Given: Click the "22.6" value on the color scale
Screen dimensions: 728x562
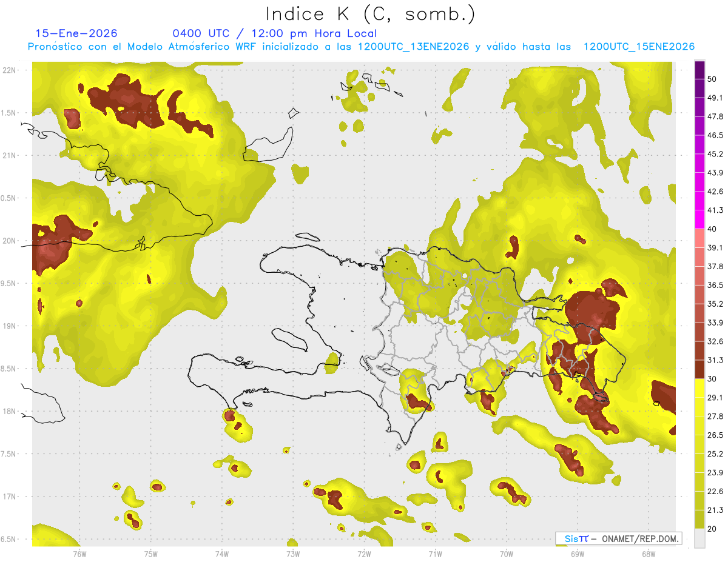Looking at the screenshot, I should tap(715, 491).
